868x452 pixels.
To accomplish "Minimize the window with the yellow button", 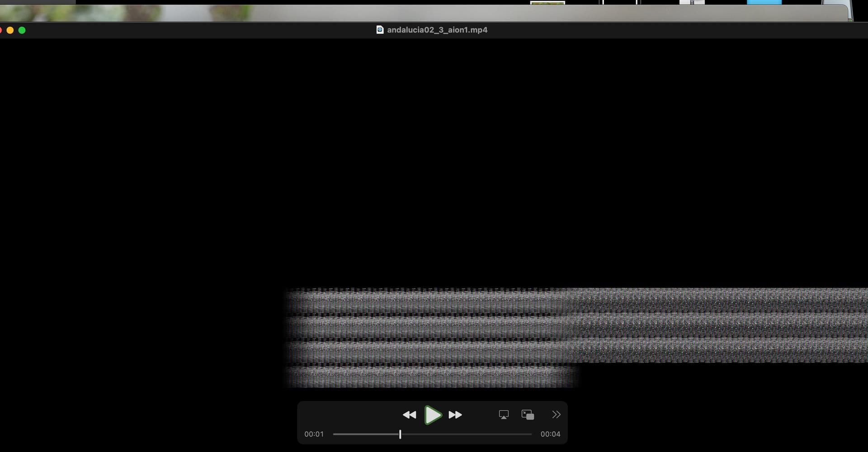I will pyautogui.click(x=10, y=30).
